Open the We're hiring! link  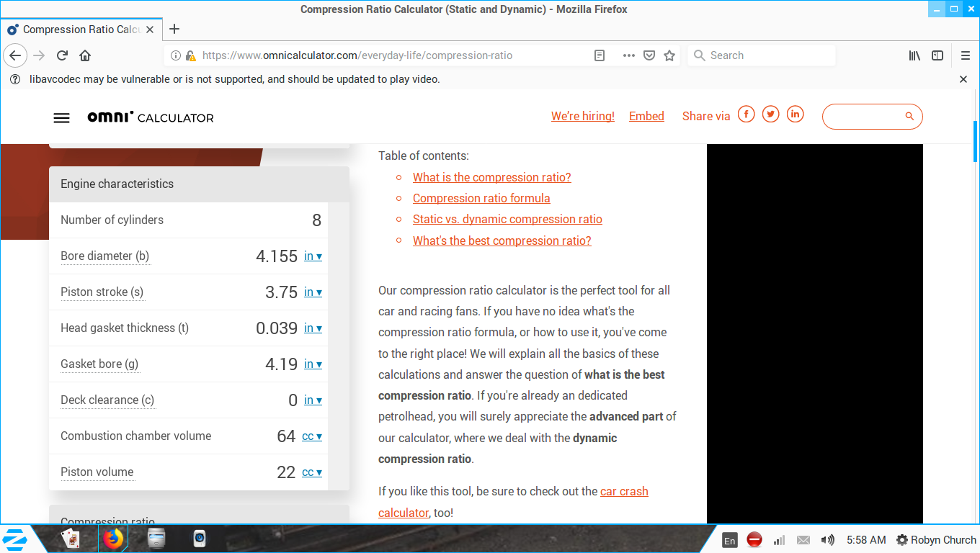583,116
